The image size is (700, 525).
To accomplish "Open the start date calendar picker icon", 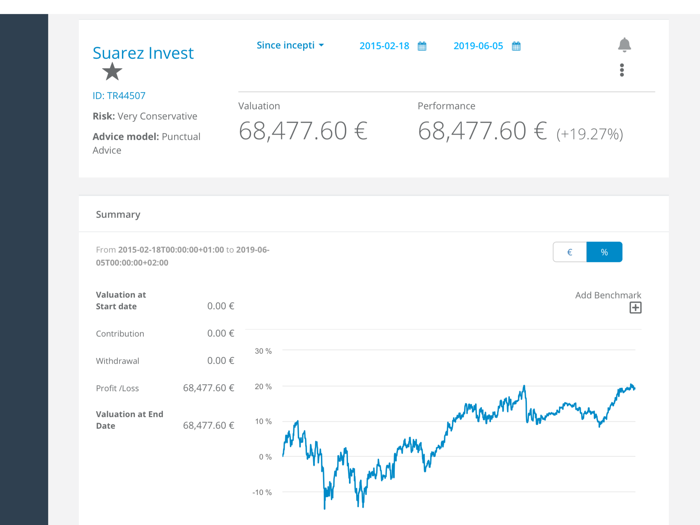I will coord(422,46).
